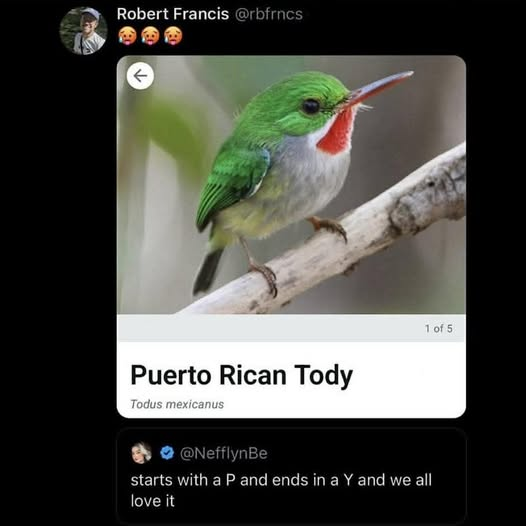
Task: Click the bird's red throat patch
Action: pyautogui.click(x=336, y=132)
